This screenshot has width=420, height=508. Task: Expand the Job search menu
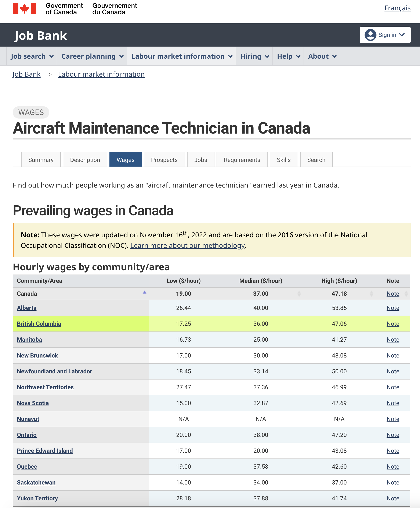pos(32,56)
